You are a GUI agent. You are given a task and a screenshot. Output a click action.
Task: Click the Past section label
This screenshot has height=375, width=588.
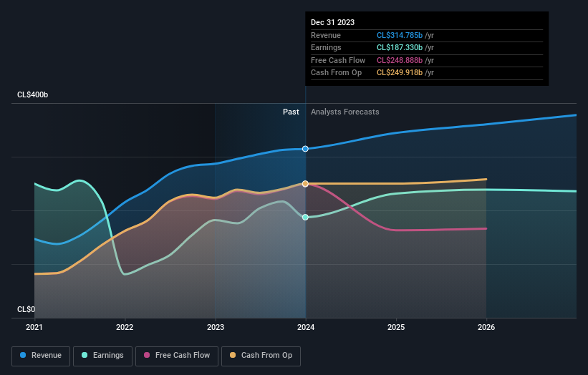tap(291, 112)
